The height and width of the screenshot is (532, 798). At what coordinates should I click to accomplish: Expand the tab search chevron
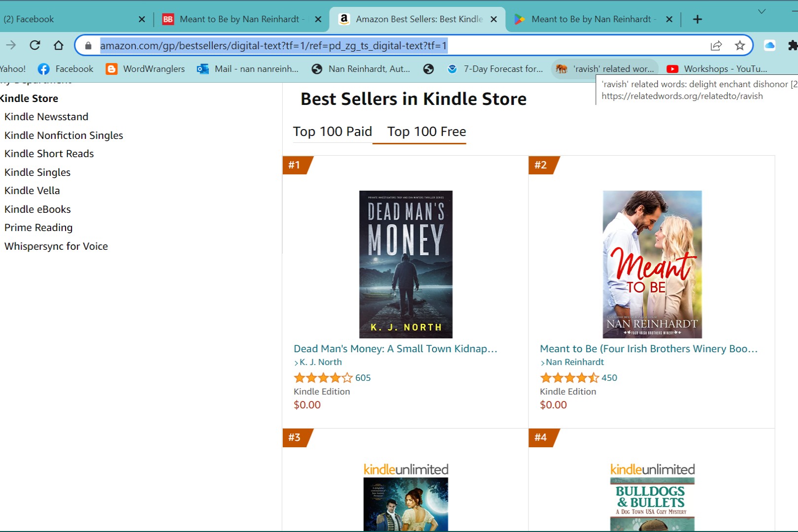point(762,11)
